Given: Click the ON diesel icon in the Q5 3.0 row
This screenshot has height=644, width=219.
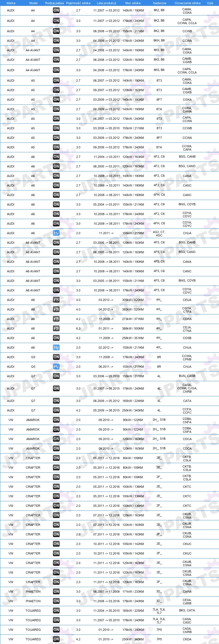Looking at the screenshot, I should click(56, 357).
